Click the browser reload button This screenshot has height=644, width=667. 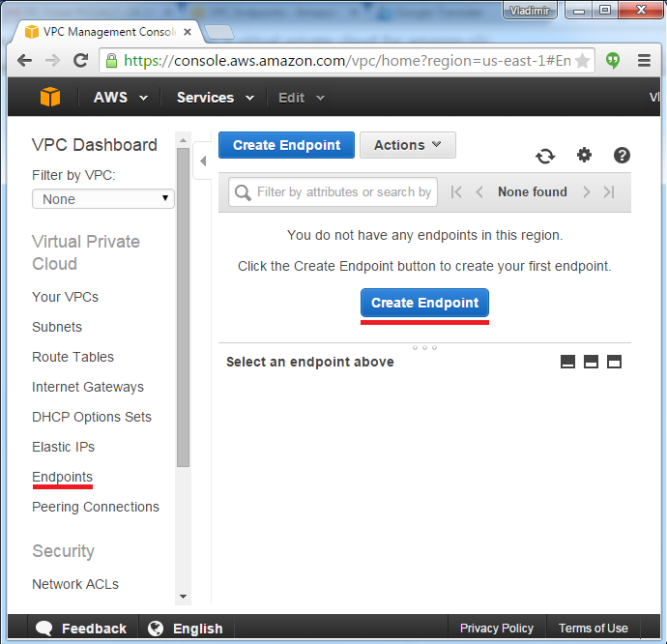point(81,60)
